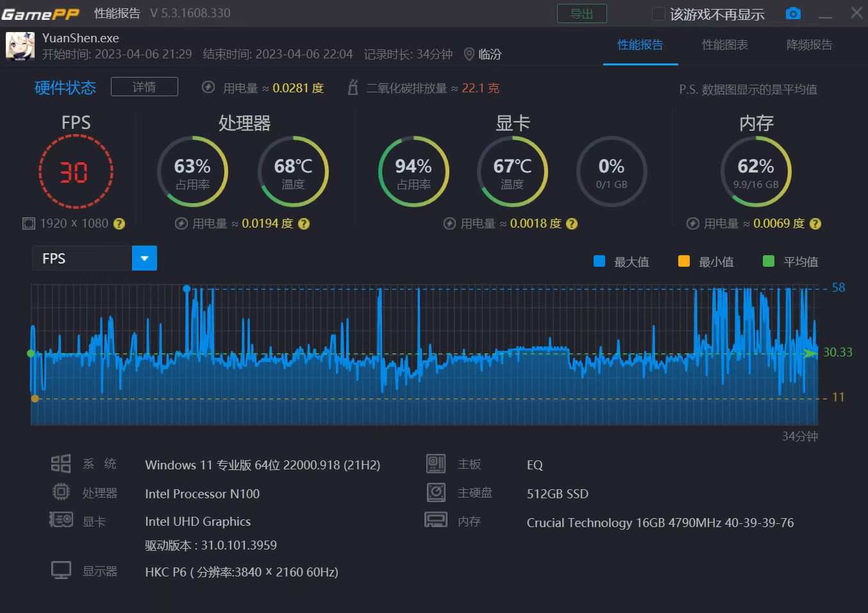Switch to the 降频报告 tab
Viewport: 868px width, 613px height.
click(x=809, y=46)
